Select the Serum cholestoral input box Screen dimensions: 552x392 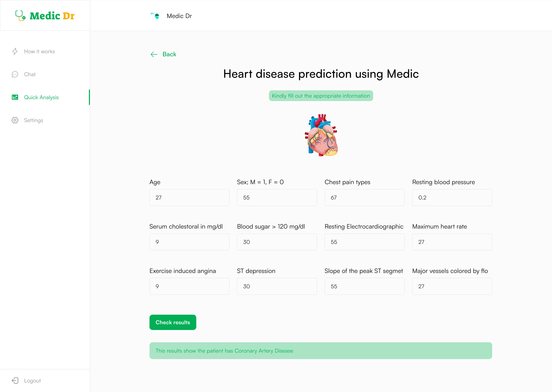pos(190,242)
